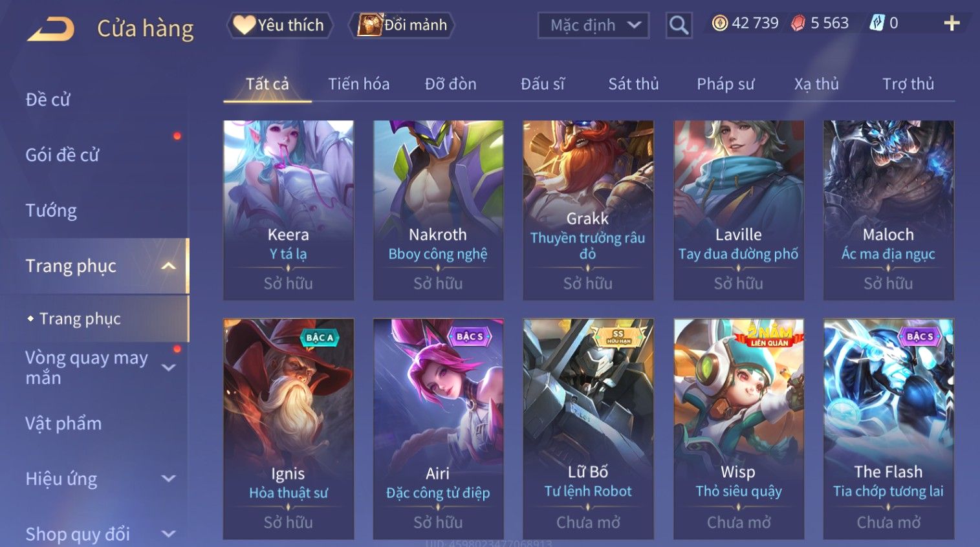This screenshot has height=547, width=980.
Task: Open the Mặc định sort dropdown
Action: click(593, 25)
